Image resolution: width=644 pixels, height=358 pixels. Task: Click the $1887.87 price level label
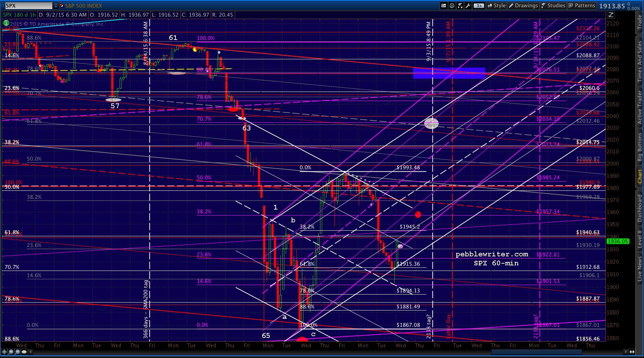(x=588, y=298)
